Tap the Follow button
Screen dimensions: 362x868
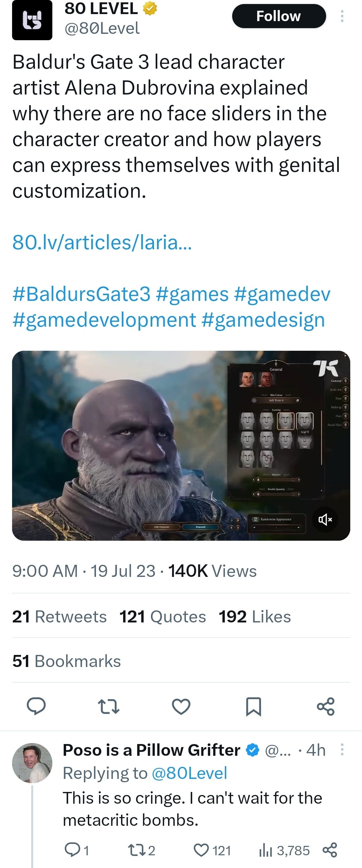(279, 16)
